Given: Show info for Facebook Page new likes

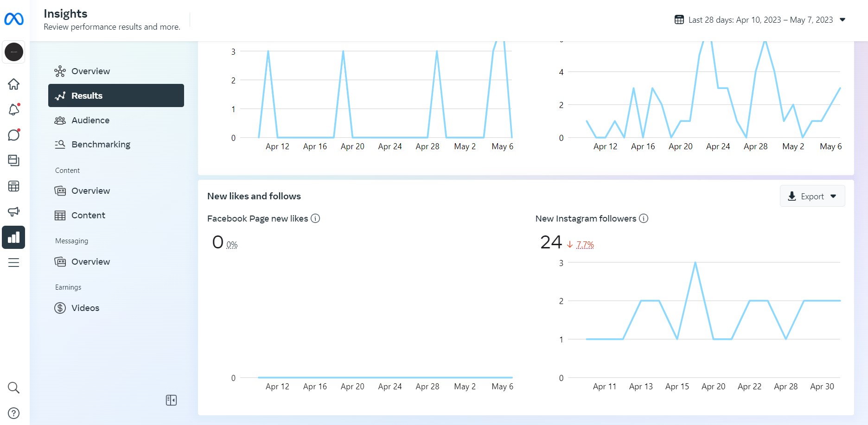Looking at the screenshot, I should coord(315,218).
